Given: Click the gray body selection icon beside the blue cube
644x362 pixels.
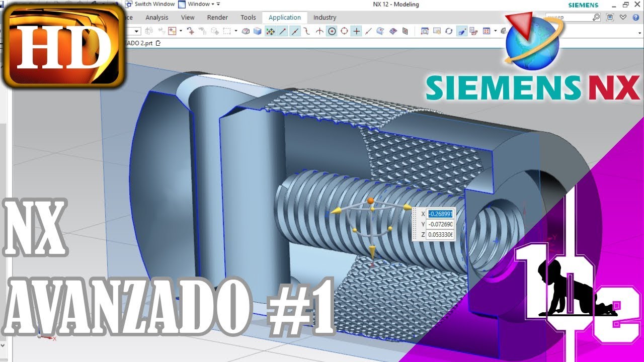Looking at the screenshot, I should coord(246,31).
